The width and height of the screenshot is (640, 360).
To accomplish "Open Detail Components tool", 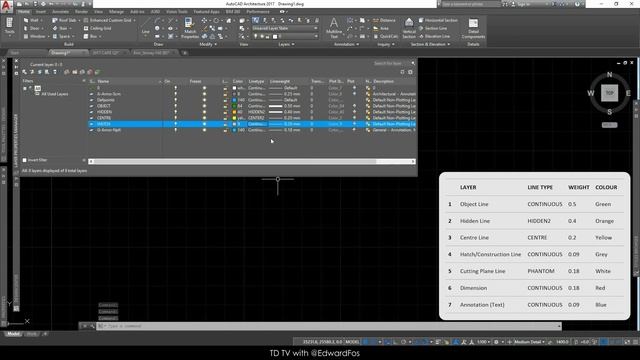I will tap(473, 28).
